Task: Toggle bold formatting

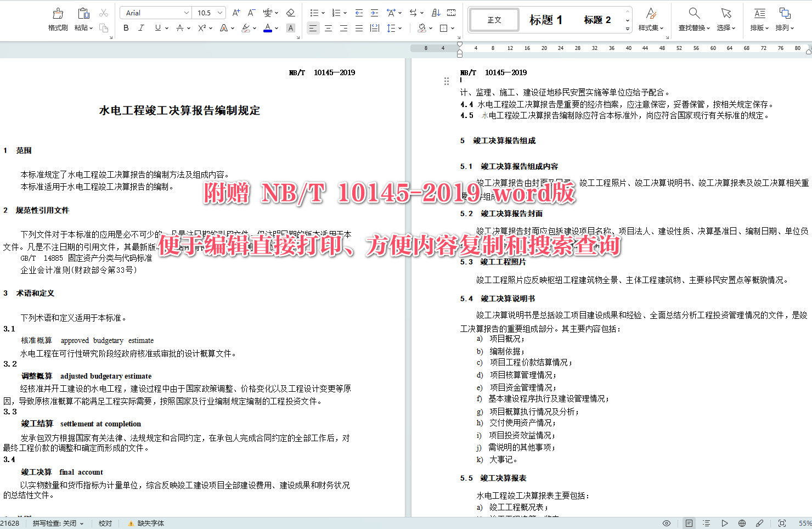Action: [126, 28]
